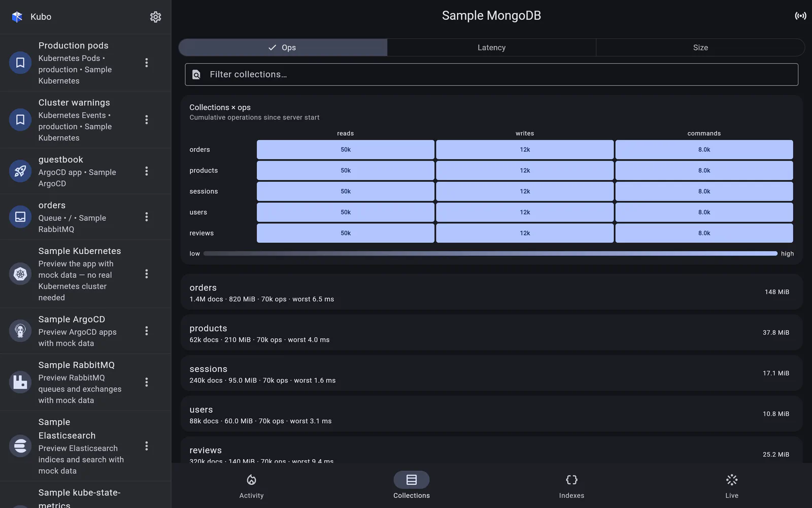Viewport: 812px width, 508px height.
Task: Click the '37.8 MiB' value for products
Action: coord(776,333)
